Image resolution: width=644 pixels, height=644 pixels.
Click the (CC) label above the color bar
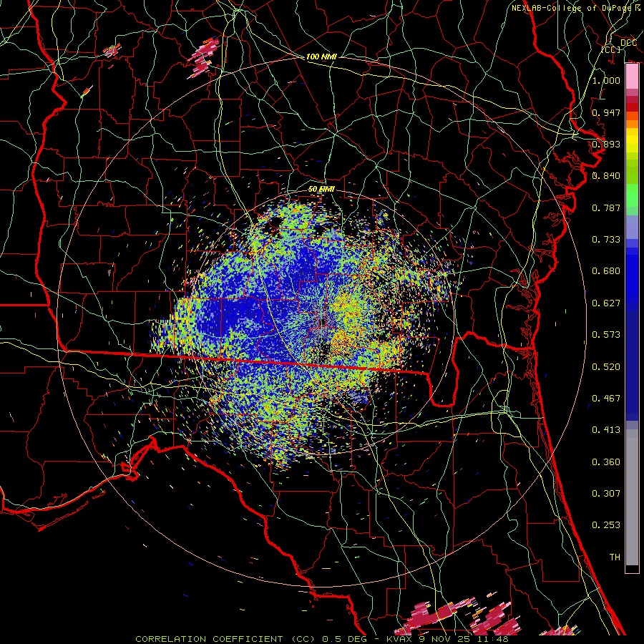[611, 49]
